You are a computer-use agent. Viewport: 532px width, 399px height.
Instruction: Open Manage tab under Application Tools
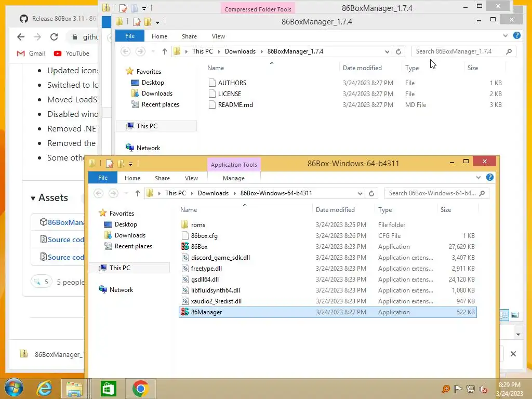coord(234,178)
